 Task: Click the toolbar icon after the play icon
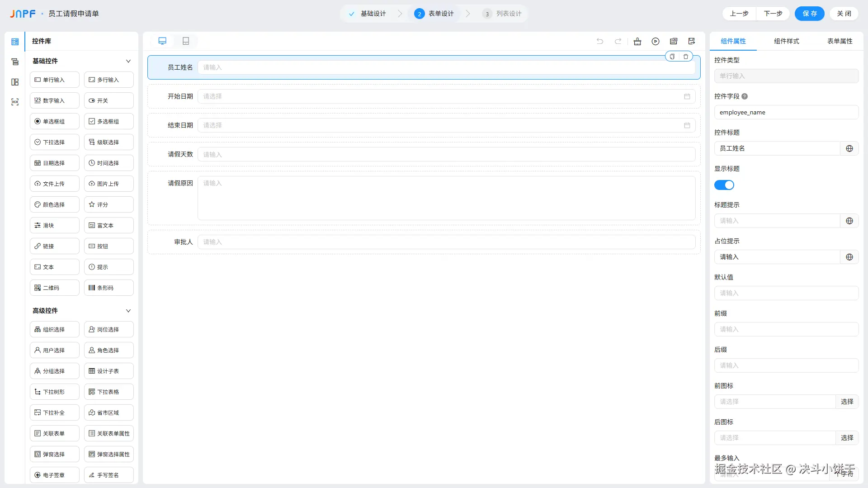[x=674, y=41]
